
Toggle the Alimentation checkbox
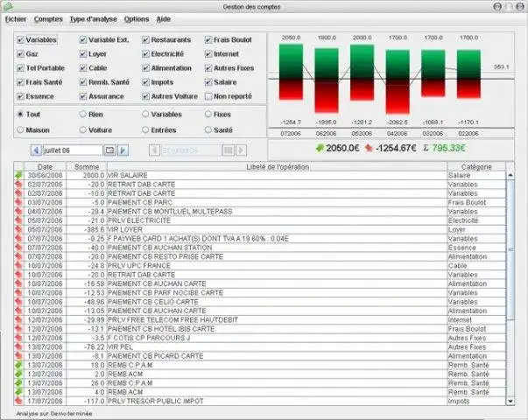point(145,68)
